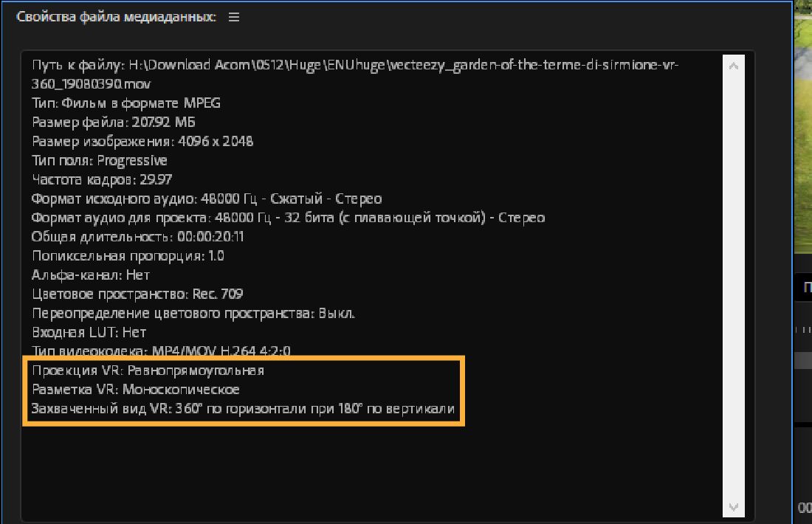Click the 'Формат исходного аудио' line

[207, 199]
